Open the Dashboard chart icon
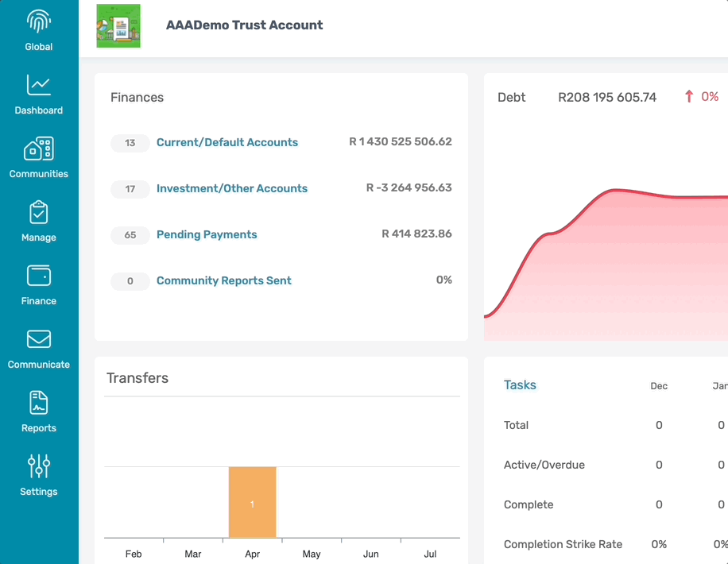 [x=38, y=85]
